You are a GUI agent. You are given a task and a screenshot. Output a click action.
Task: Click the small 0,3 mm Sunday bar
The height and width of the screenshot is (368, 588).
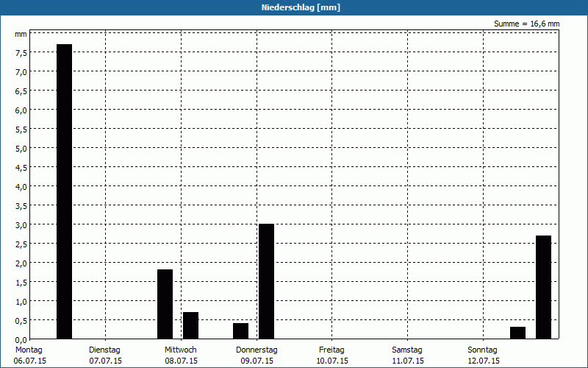point(517,333)
